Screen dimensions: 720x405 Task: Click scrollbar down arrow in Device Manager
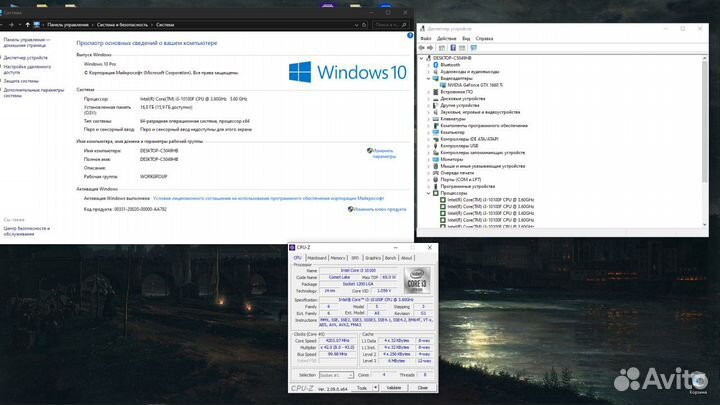pyautogui.click(x=705, y=225)
